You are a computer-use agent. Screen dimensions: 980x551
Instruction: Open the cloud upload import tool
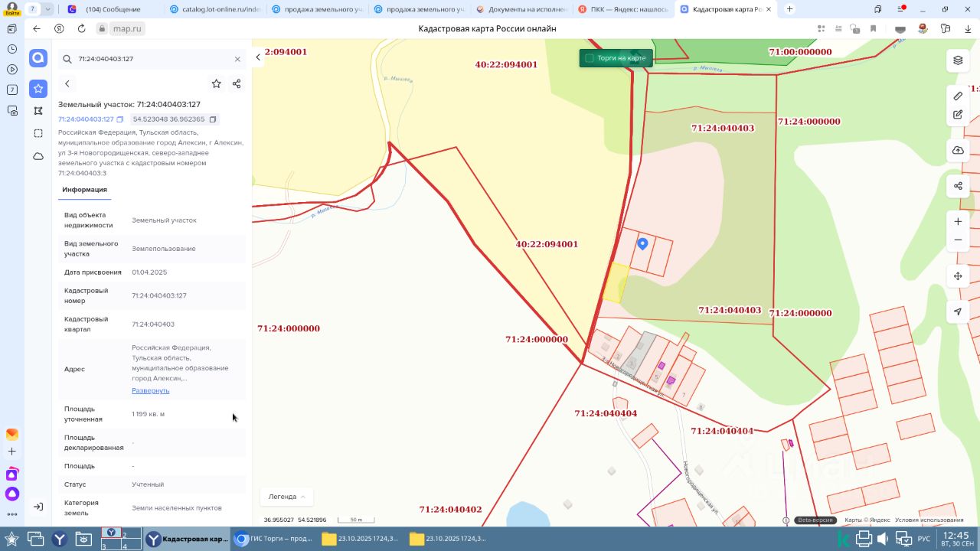958,151
